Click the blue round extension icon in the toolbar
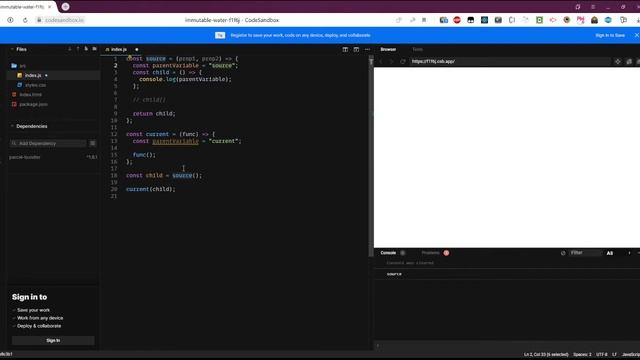640x360 pixels. (608, 20)
